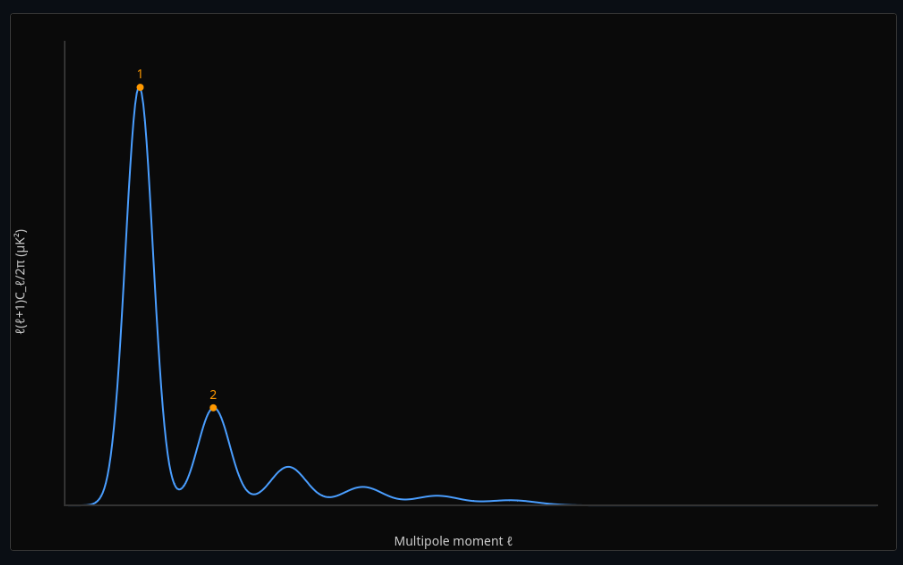Click the top of the third curve peak

[x=288, y=467]
